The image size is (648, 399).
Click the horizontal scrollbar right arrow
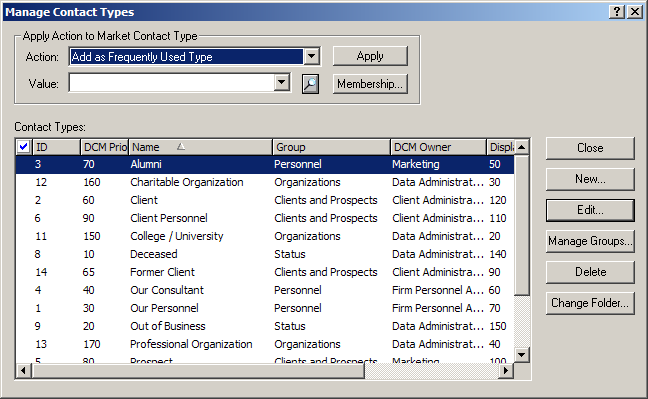pyautogui.click(x=505, y=371)
